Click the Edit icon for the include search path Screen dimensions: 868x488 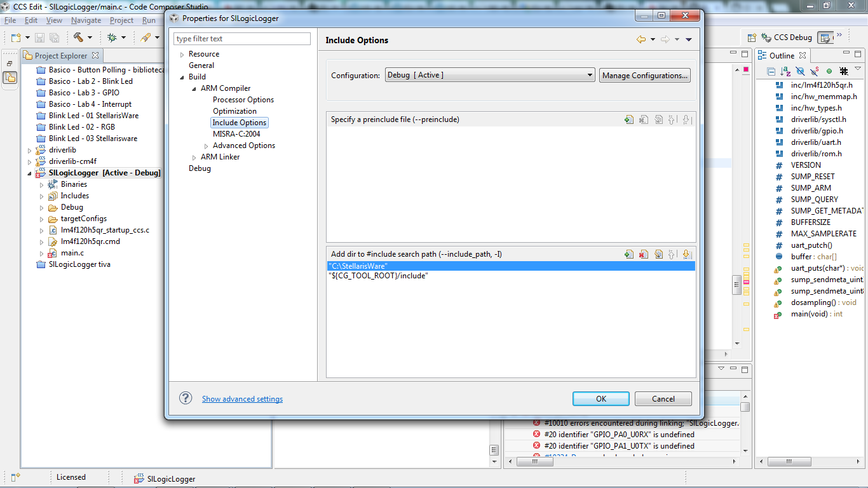(x=658, y=254)
